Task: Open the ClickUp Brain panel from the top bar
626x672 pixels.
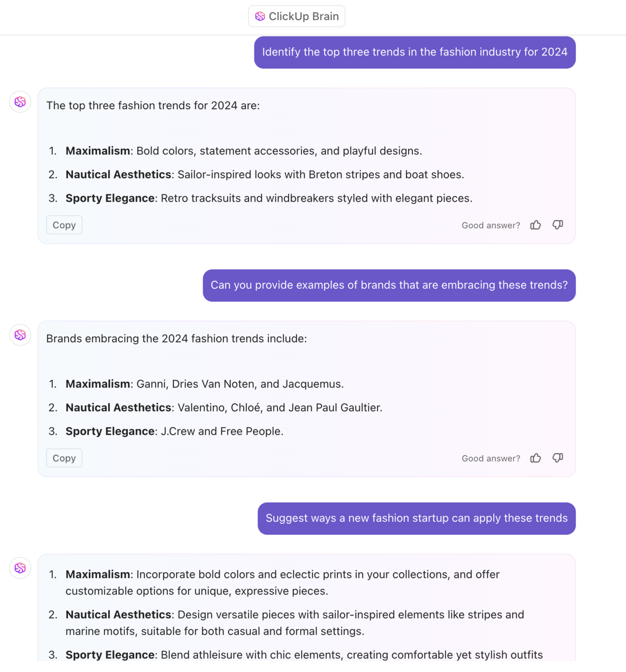Action: [x=296, y=16]
